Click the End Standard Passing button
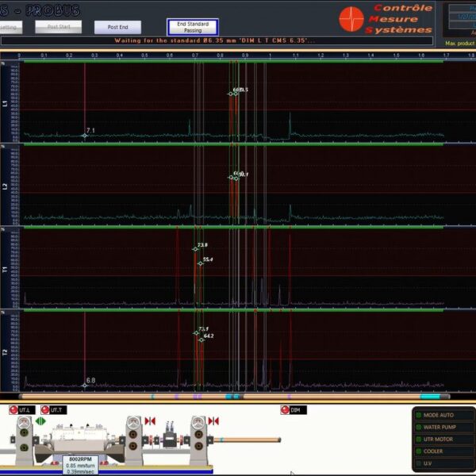Image resolution: width=476 pixels, height=476 pixels. pyautogui.click(x=193, y=27)
